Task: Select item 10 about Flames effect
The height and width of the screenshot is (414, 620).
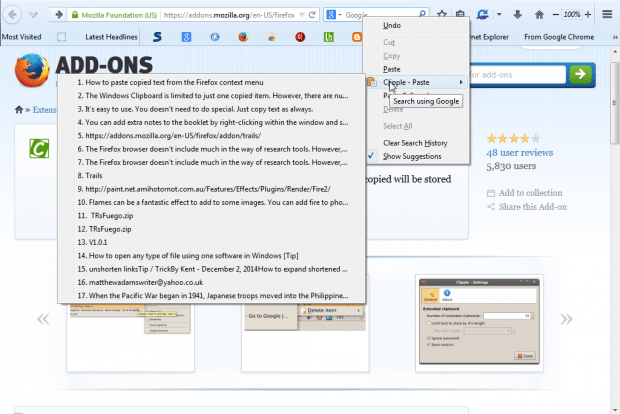Action: (212, 202)
